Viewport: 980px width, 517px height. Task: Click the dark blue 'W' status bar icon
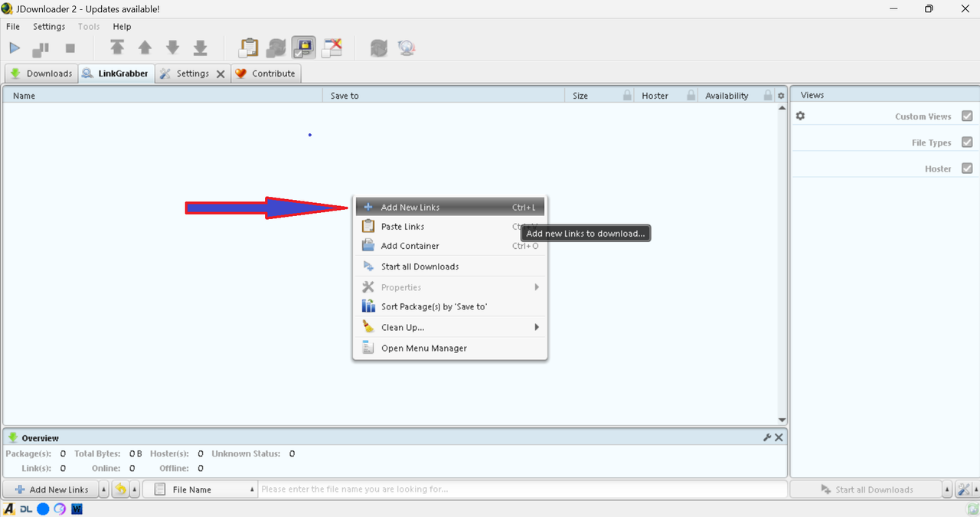pos(77,509)
